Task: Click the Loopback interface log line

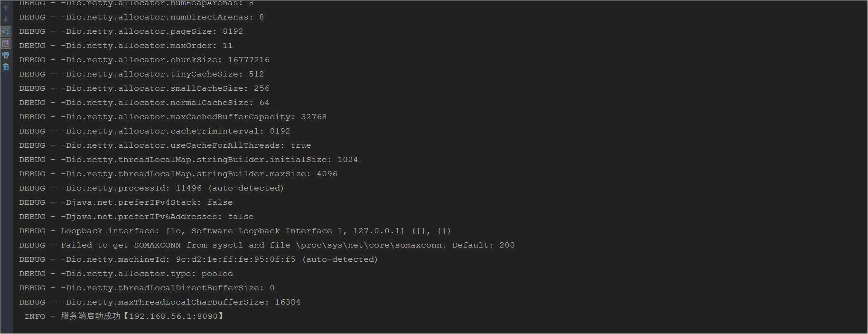Action: [235, 231]
